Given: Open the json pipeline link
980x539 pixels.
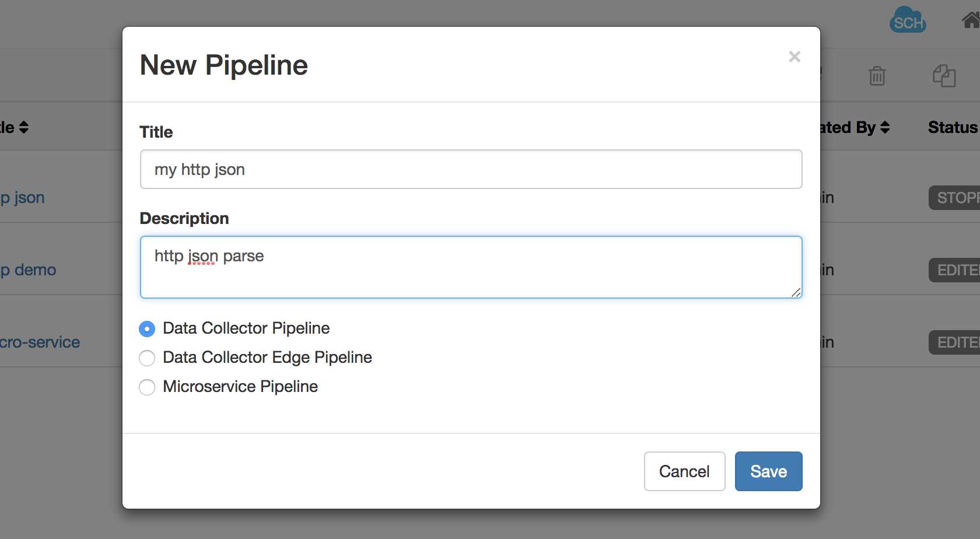Looking at the screenshot, I should [22, 197].
